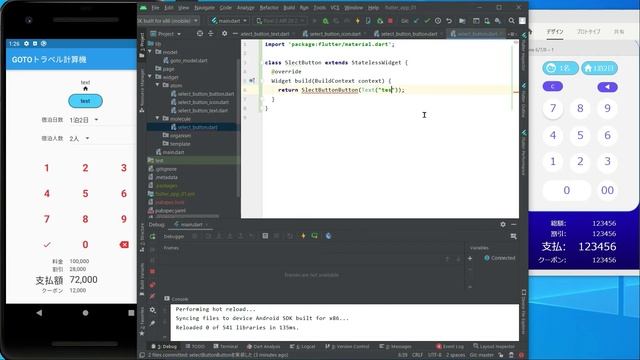The image size is (640, 360).
Task: Open the Logcat tool window tab
Action: pos(303,347)
